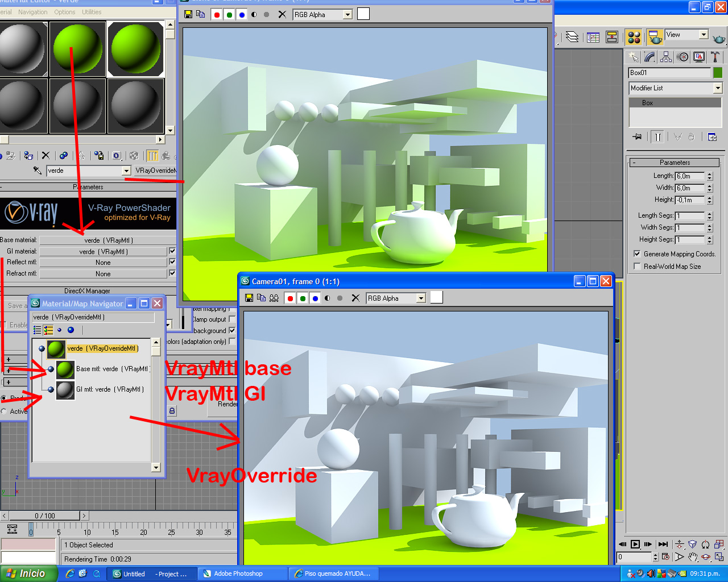Enable Generate Mapping Coords checkbox
Screen dimensions: 728x582
coord(636,253)
